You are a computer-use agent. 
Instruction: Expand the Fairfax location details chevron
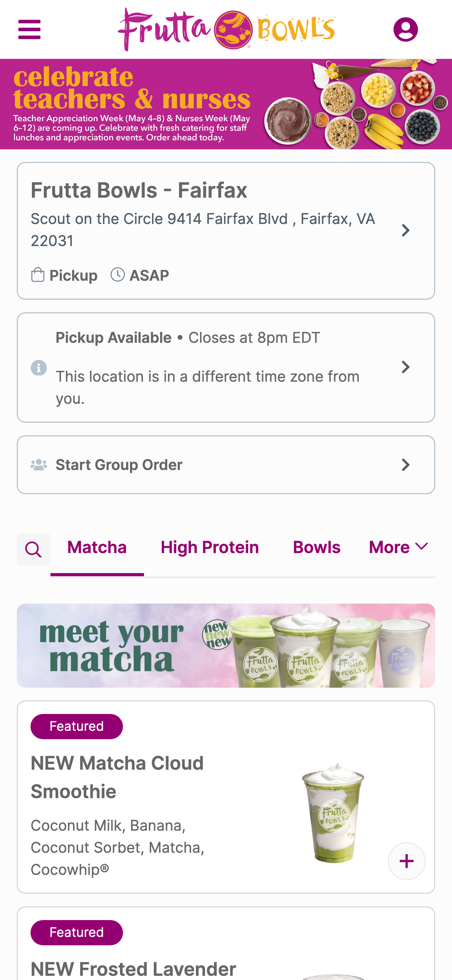406,230
